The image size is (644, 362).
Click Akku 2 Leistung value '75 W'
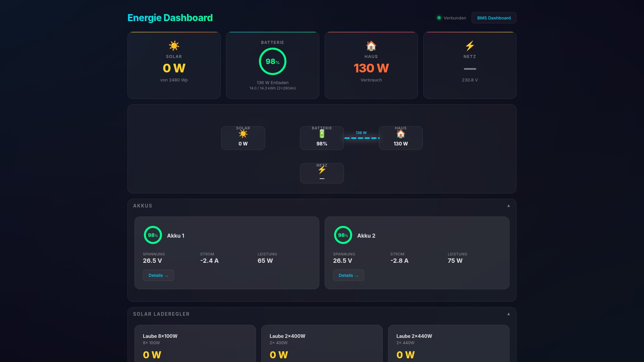pos(455,260)
